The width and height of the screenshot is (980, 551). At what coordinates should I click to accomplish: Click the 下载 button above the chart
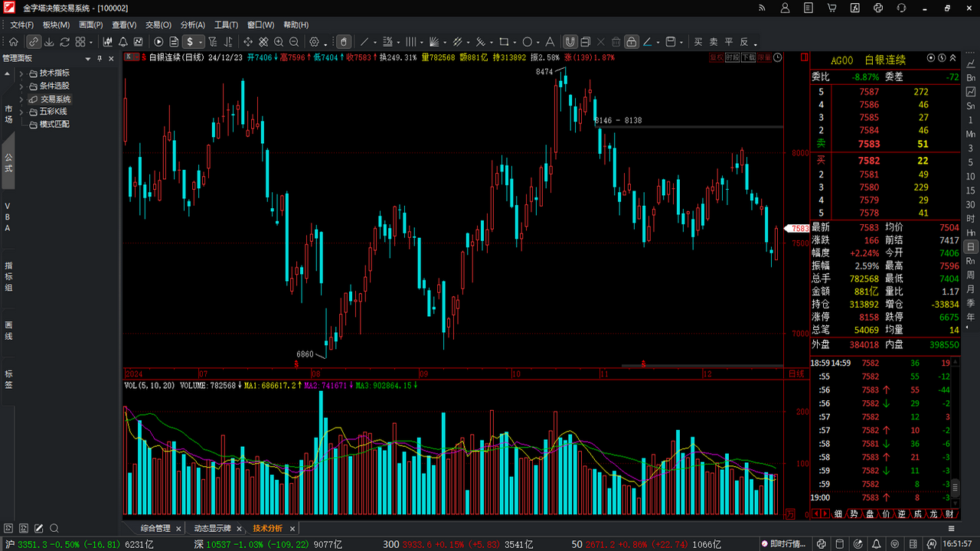pyautogui.click(x=748, y=57)
